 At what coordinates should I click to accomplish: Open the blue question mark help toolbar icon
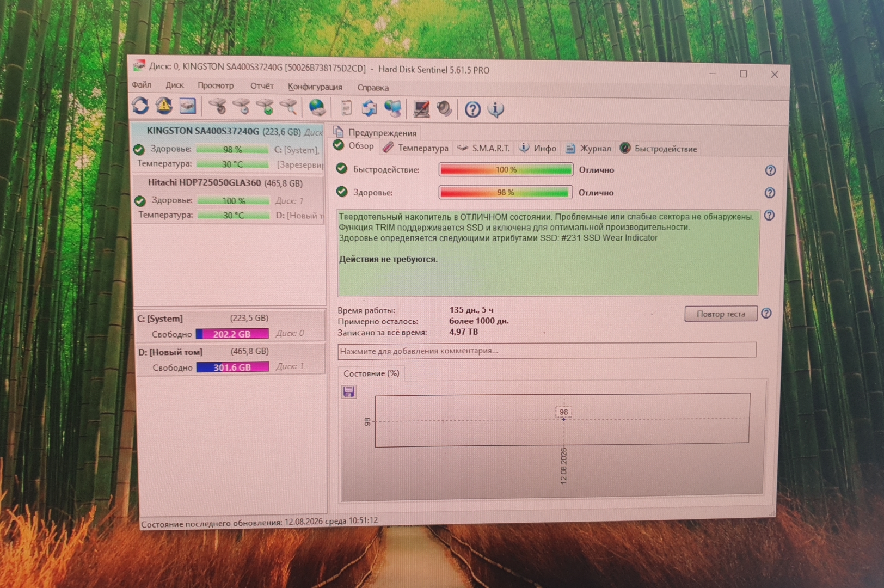(472, 109)
